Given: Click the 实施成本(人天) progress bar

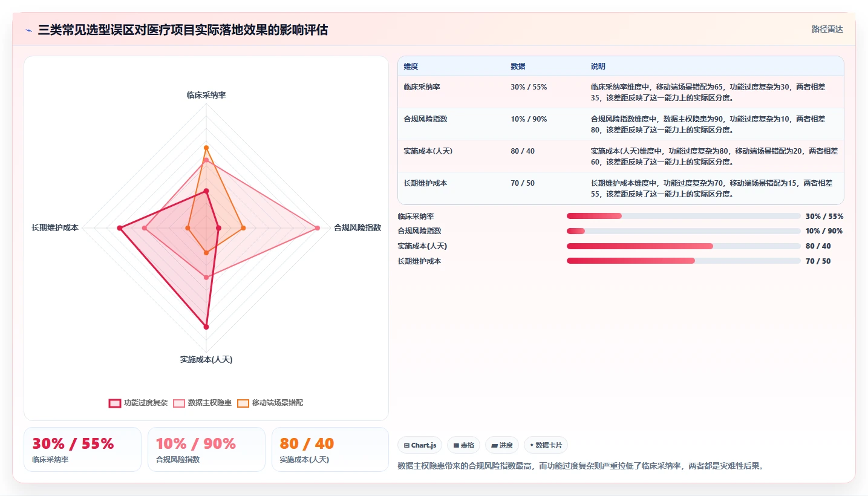Looking at the screenshot, I should click(684, 246).
